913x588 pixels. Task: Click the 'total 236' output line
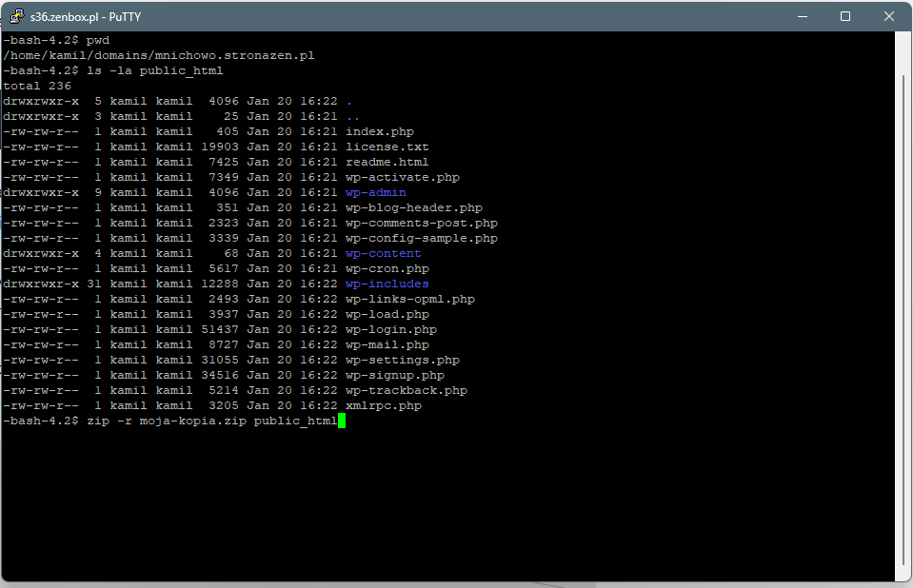click(x=37, y=86)
